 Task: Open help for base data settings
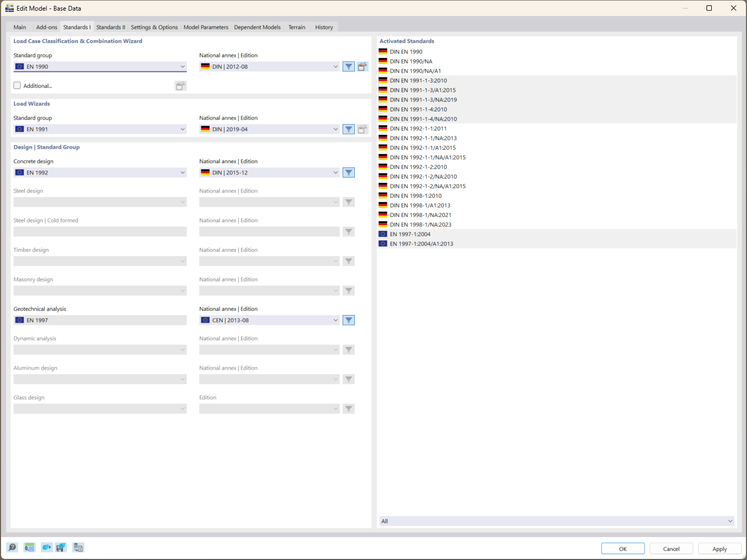coord(11,547)
